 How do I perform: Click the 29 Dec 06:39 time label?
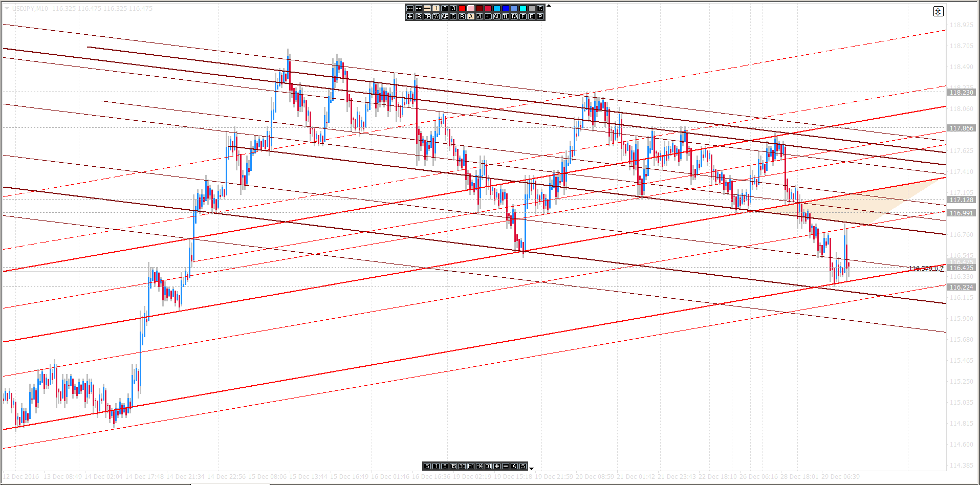point(840,476)
